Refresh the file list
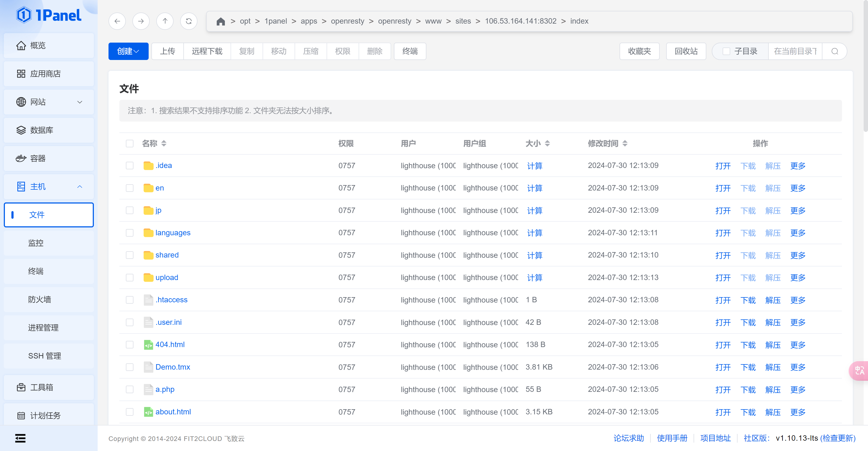 pos(189,21)
